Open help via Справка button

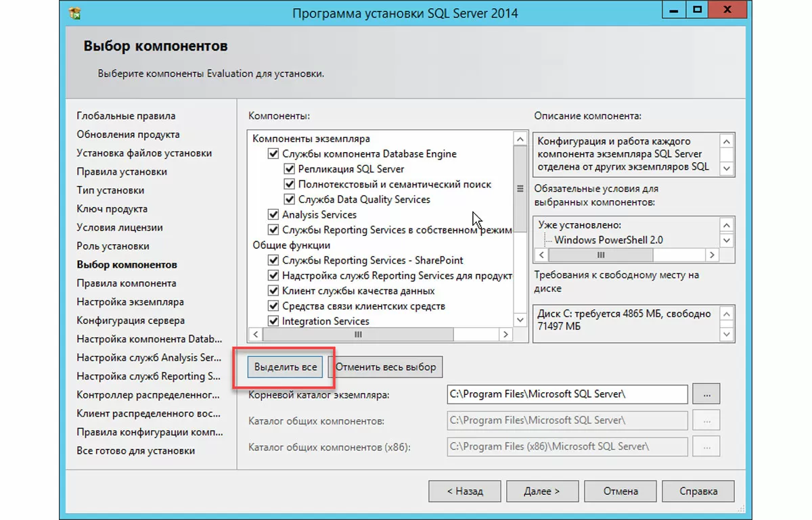coord(698,492)
